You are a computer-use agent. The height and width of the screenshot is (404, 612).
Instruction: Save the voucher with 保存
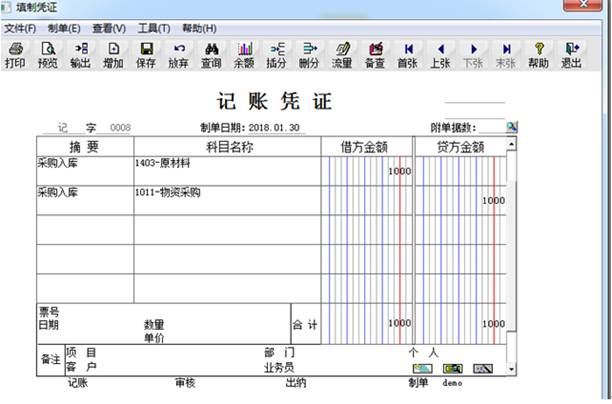146,55
